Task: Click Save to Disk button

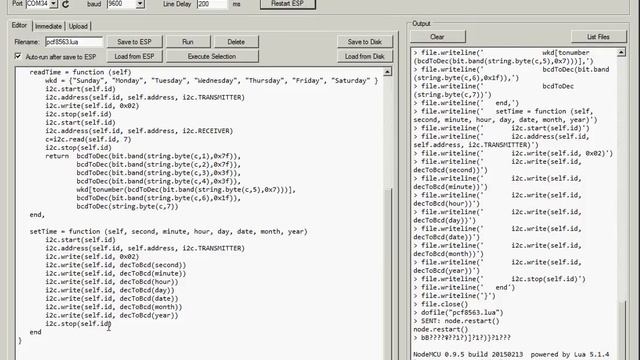Action: tap(364, 42)
